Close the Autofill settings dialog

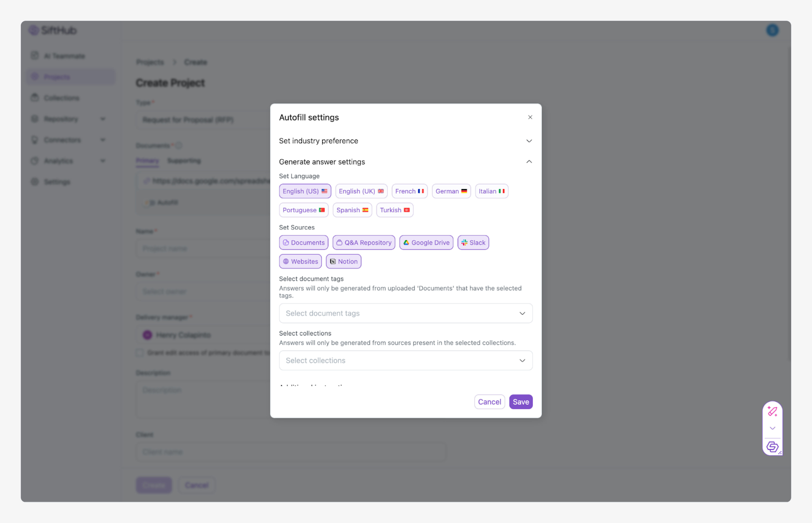tap(530, 117)
